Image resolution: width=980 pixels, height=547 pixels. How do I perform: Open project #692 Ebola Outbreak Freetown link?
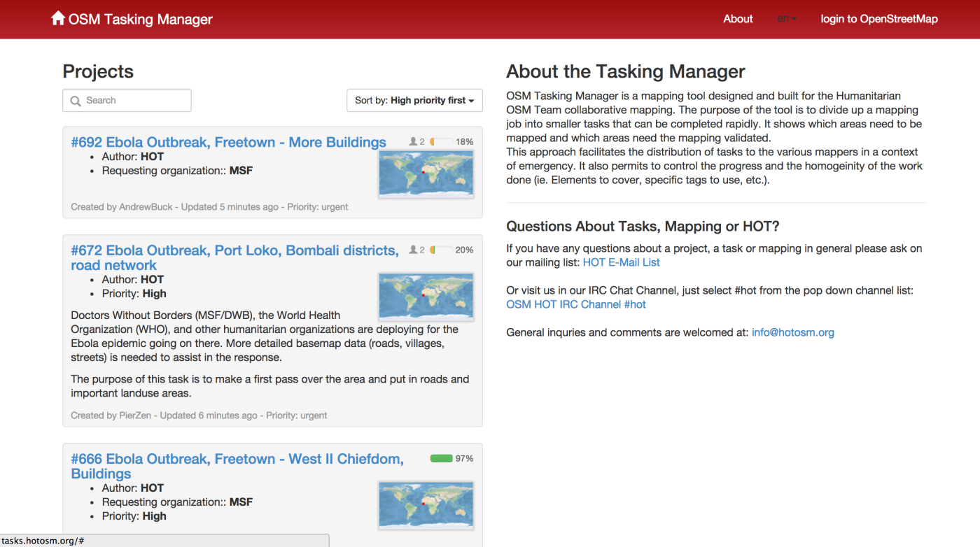pyautogui.click(x=228, y=142)
